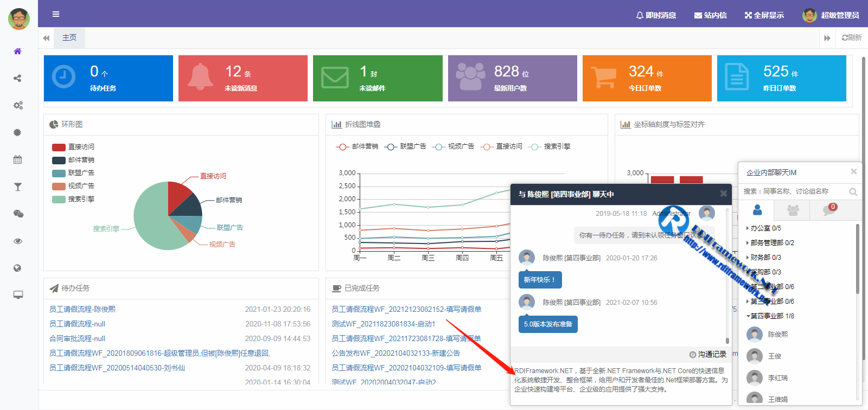Viewport: 868px width, 410px height.
Task: Open completed task 测试WF_20211823081834-启动1
Action: point(384,324)
